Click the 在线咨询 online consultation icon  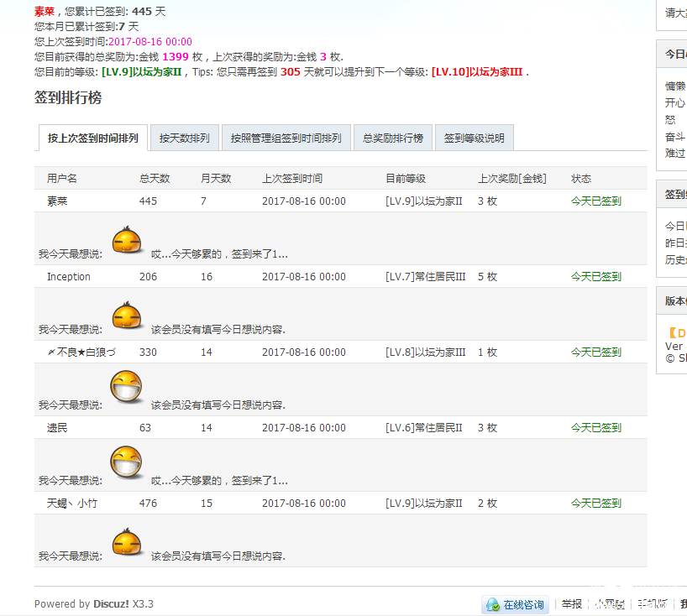coord(515,604)
